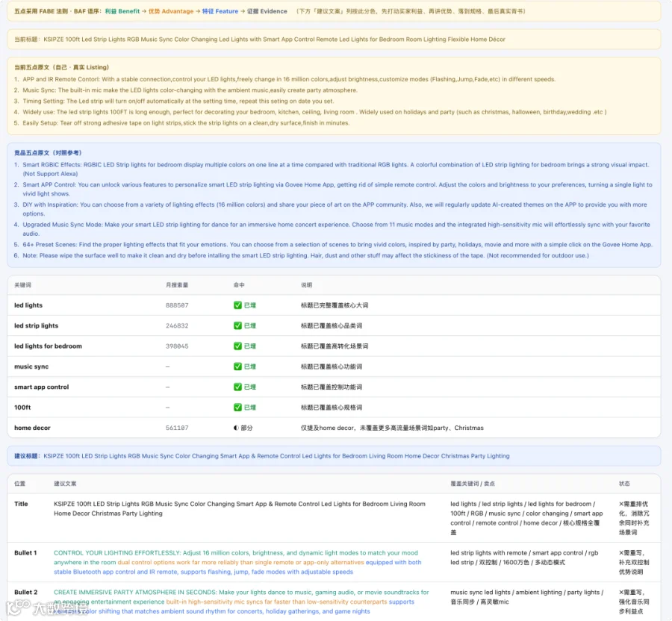Click the green checkmark in led lights for bedroom row
The image size is (672, 621).
tap(237, 346)
